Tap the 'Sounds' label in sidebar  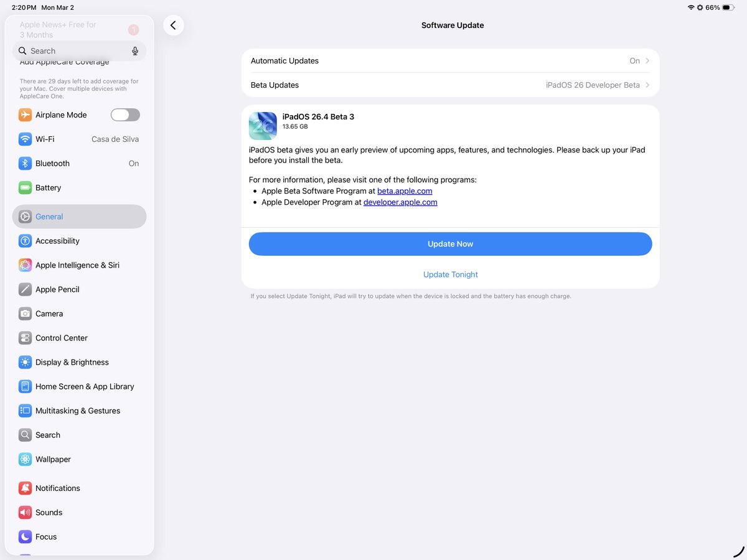(x=49, y=513)
